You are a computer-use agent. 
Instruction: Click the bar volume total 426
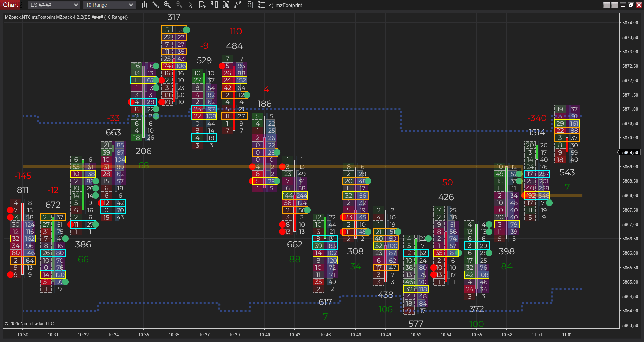click(x=446, y=197)
